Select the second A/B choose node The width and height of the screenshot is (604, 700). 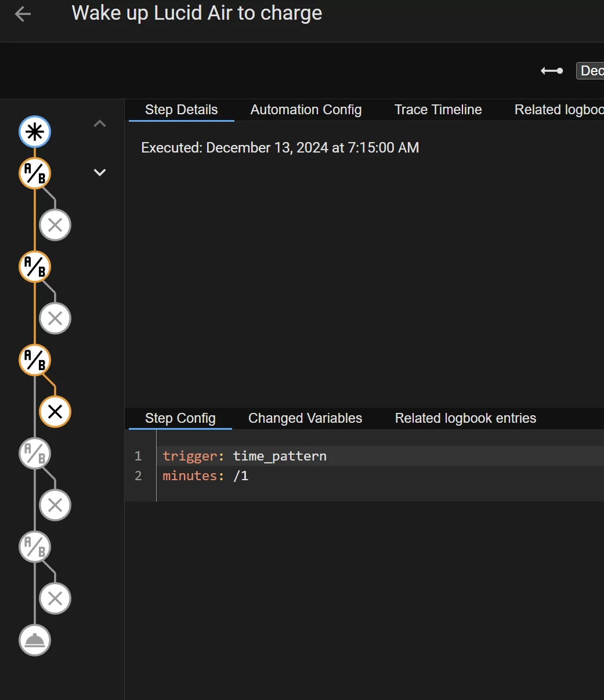tap(35, 267)
